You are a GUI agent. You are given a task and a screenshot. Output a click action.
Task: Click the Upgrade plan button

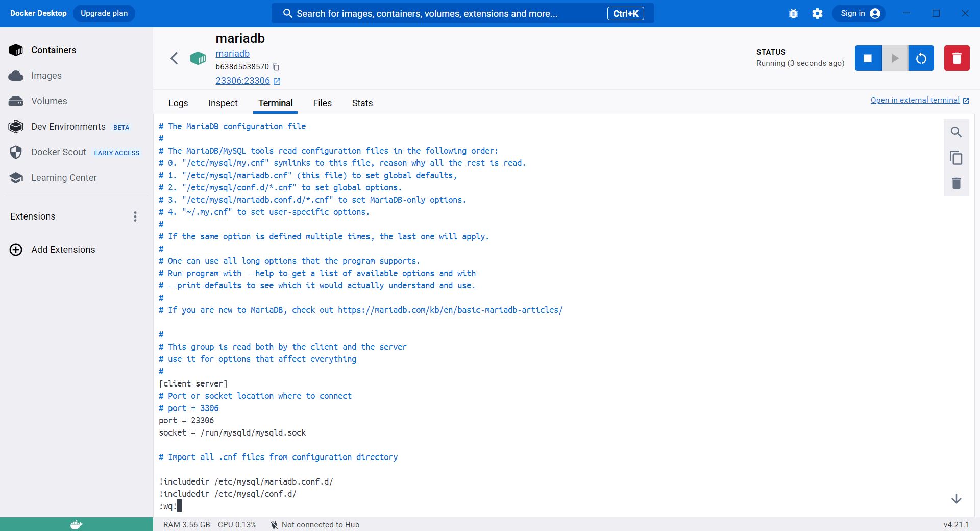coord(104,13)
